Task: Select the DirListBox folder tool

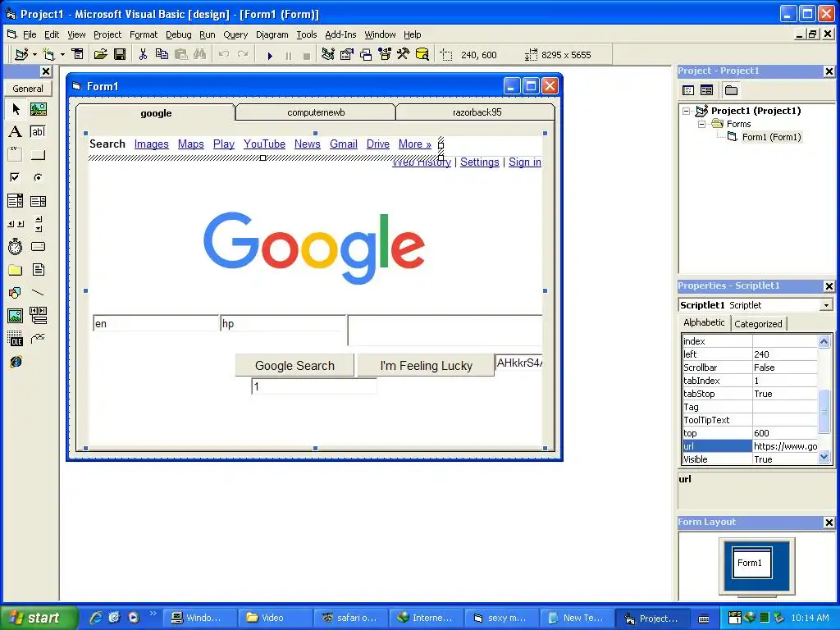Action: coord(16,269)
